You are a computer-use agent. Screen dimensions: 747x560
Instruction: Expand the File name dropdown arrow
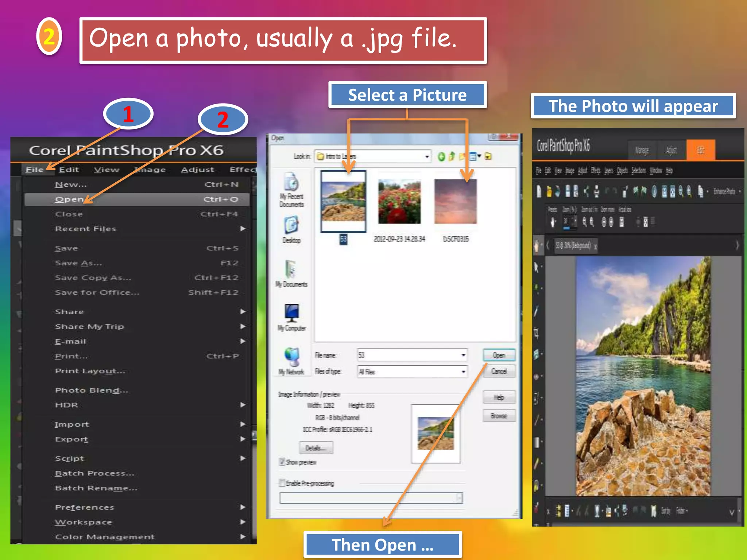463,355
